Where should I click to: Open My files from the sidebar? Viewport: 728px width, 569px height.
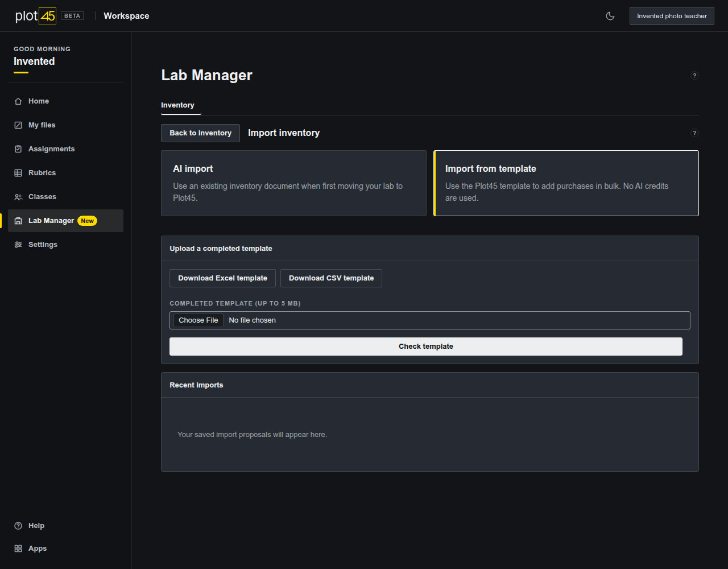(65, 125)
